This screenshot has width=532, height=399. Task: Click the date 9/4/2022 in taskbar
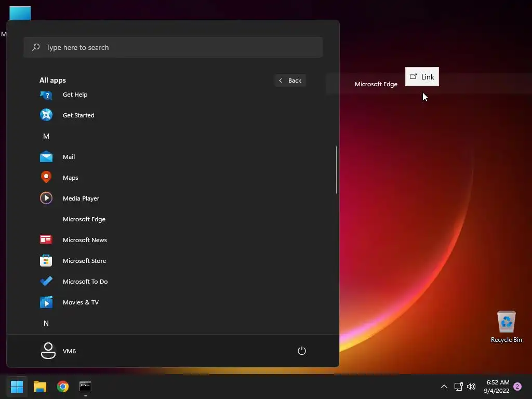497,391
